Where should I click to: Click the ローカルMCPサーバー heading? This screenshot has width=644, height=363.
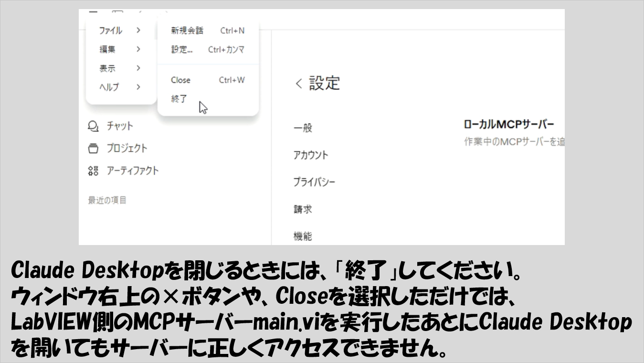pyautogui.click(x=509, y=125)
